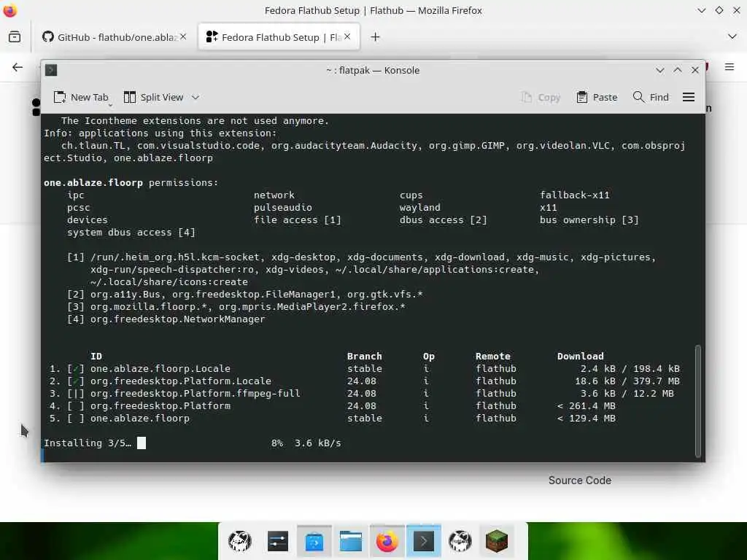This screenshot has height=560, width=747.
Task: Click 'system dbus access [4]' text
Action: [131, 233]
